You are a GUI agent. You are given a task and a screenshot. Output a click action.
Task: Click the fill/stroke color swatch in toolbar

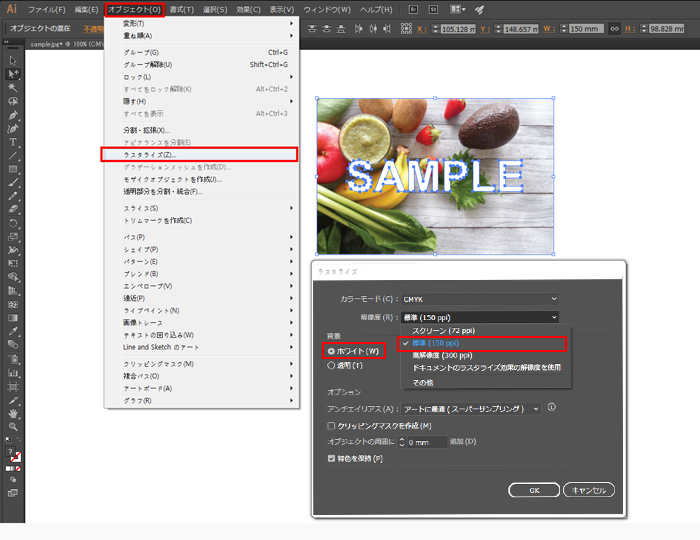click(x=14, y=455)
